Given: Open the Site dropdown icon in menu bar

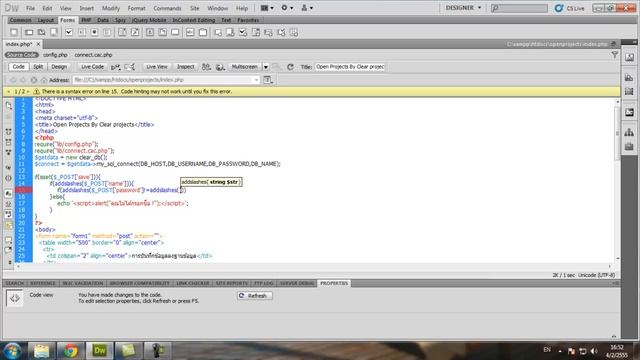Looking at the screenshot, I should [307, 8].
